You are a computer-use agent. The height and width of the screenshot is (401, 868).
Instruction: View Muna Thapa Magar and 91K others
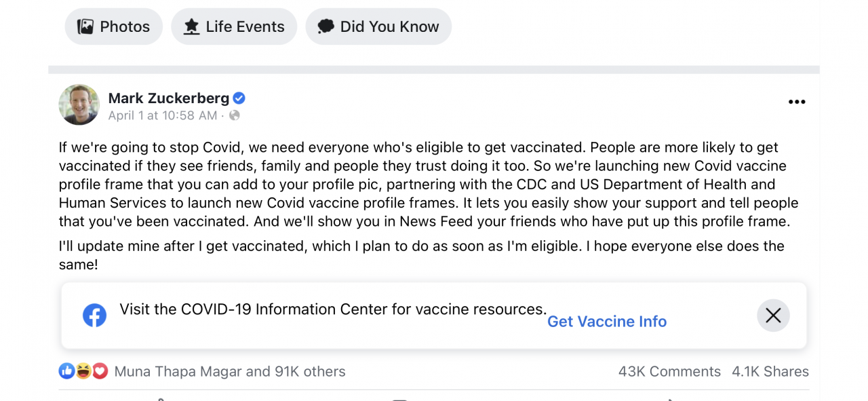230,371
